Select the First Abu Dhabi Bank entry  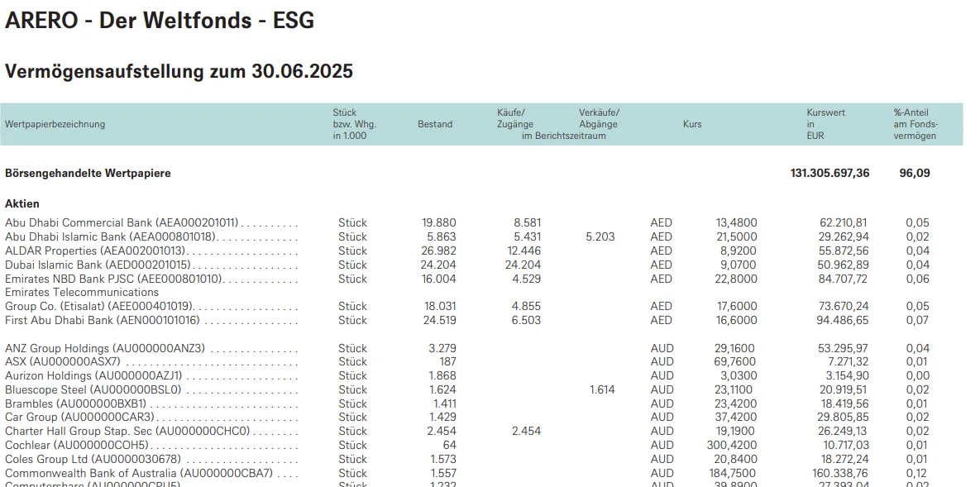[103, 320]
